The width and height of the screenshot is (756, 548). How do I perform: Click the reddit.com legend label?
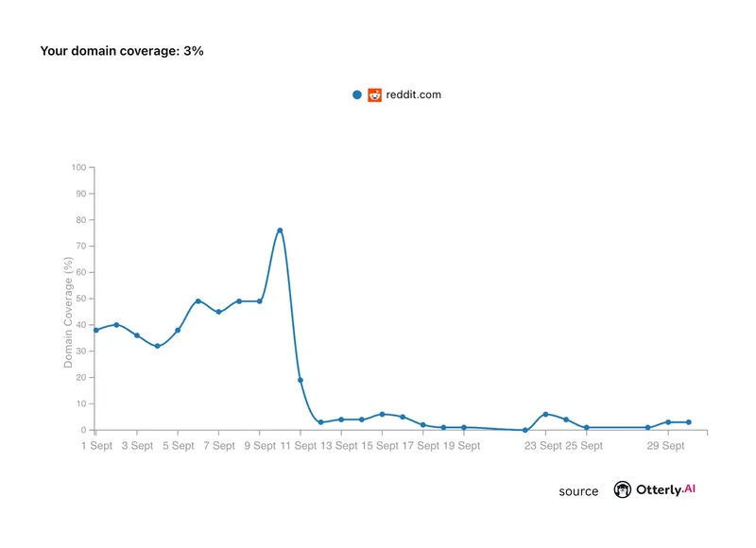click(414, 94)
